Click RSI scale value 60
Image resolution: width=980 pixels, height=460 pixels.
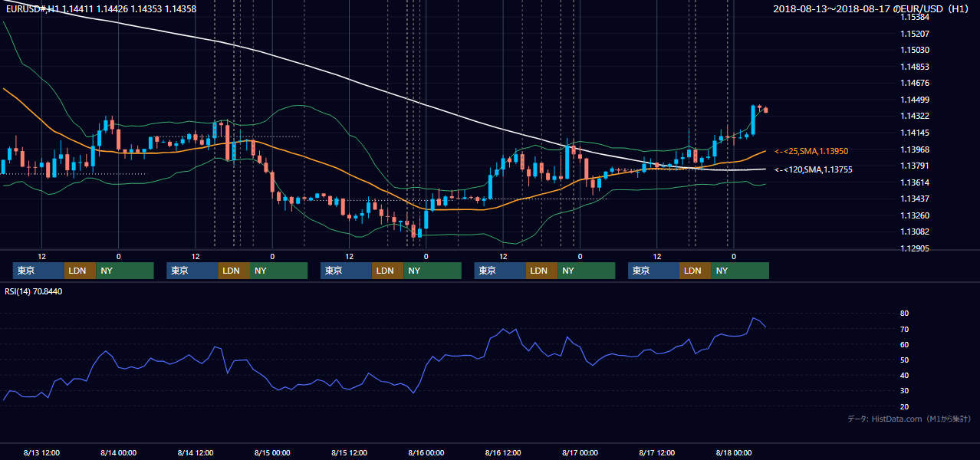[905, 344]
